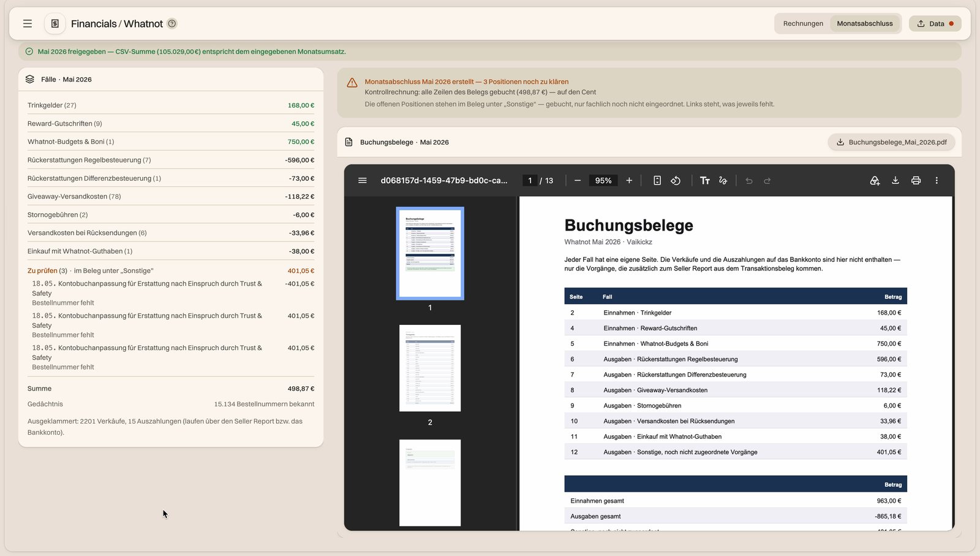Click the Trinkgelder (27) row
Image resolution: width=980 pixels, height=556 pixels.
pos(171,105)
